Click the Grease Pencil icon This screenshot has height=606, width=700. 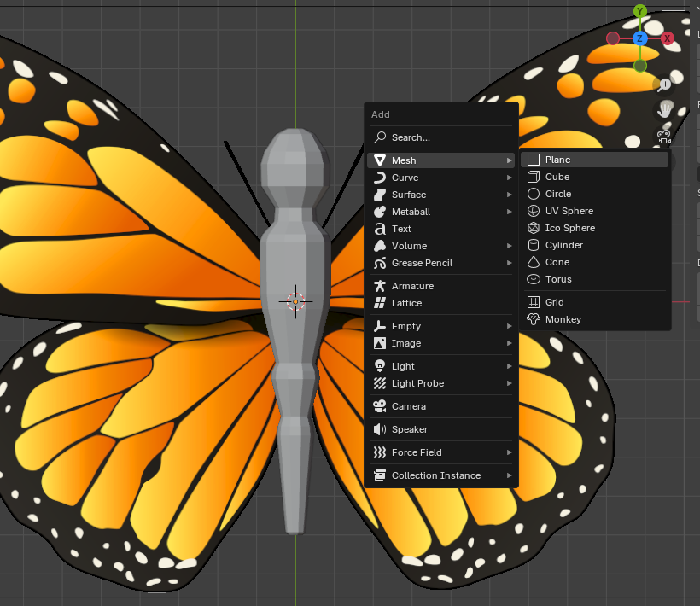coord(380,263)
